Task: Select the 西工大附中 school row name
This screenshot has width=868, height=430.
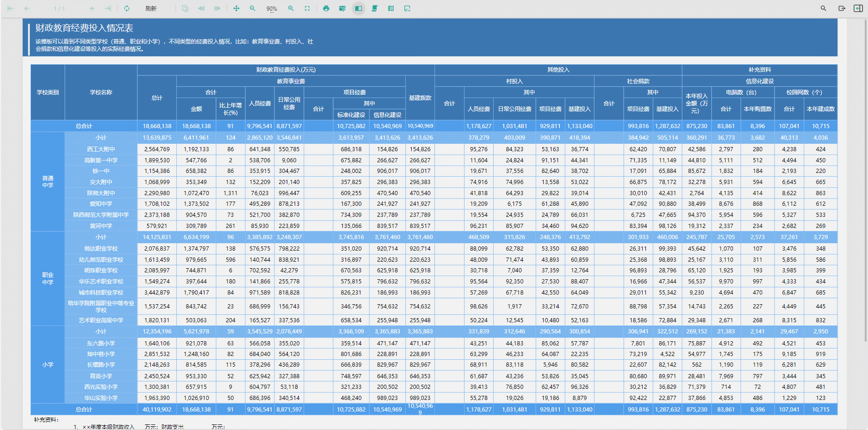Action: point(101,149)
